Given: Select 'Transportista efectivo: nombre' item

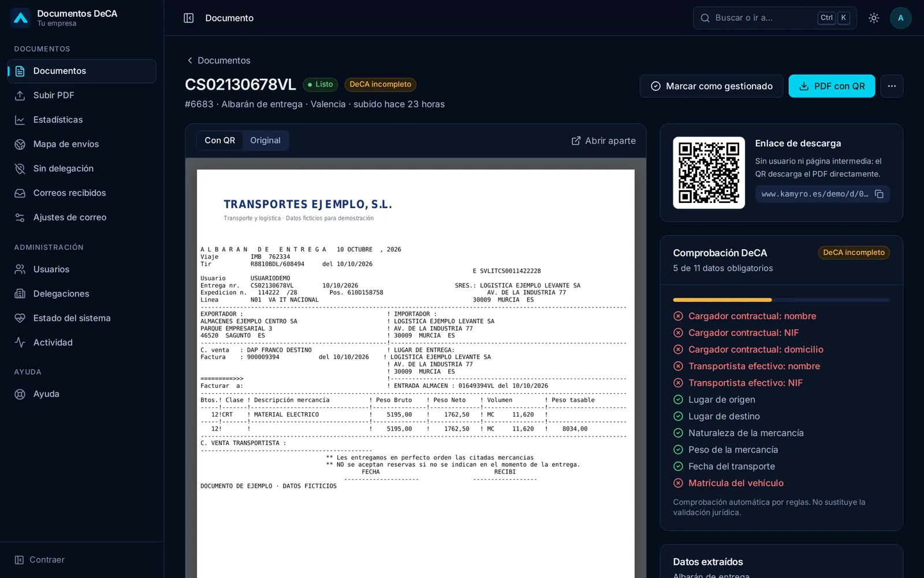Looking at the screenshot, I should point(746,366).
